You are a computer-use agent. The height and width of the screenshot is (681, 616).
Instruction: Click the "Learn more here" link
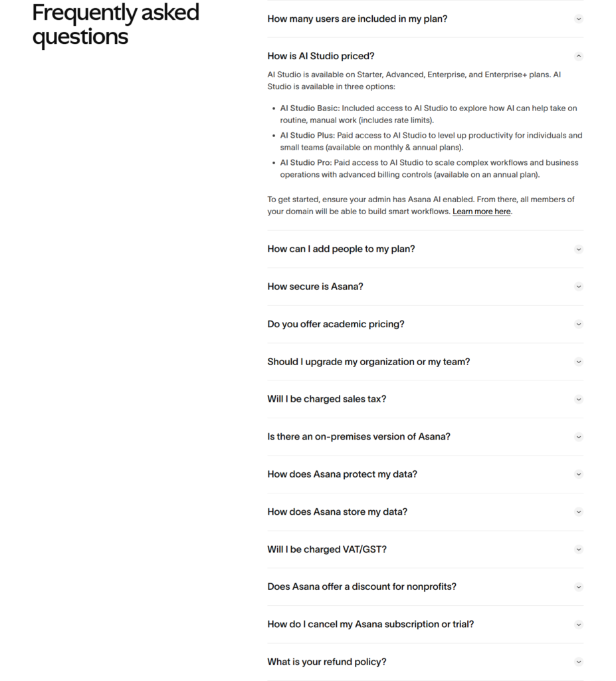[481, 211]
